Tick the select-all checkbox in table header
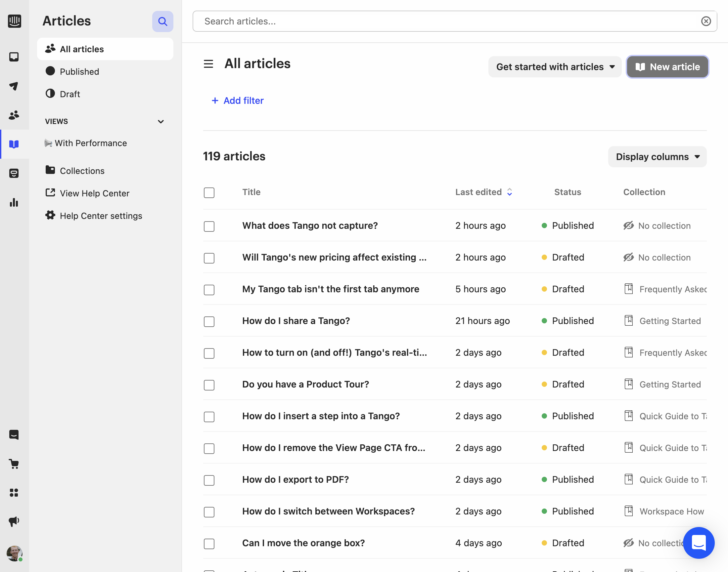The height and width of the screenshot is (572, 728). [x=209, y=192]
